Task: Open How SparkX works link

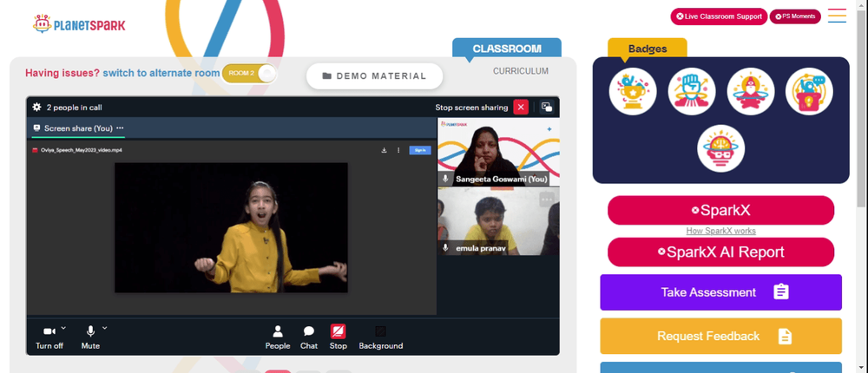Action: click(x=720, y=231)
